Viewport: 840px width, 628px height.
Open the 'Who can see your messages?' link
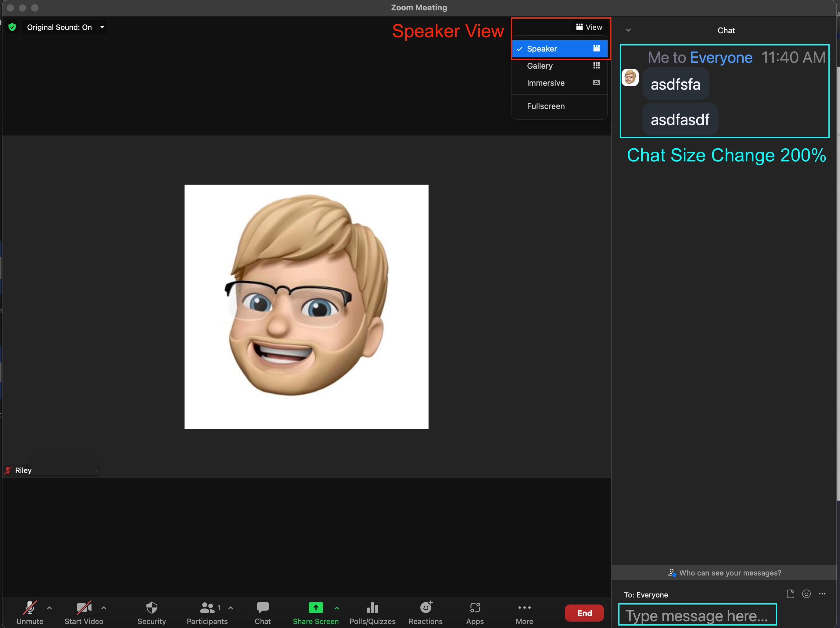pos(725,572)
